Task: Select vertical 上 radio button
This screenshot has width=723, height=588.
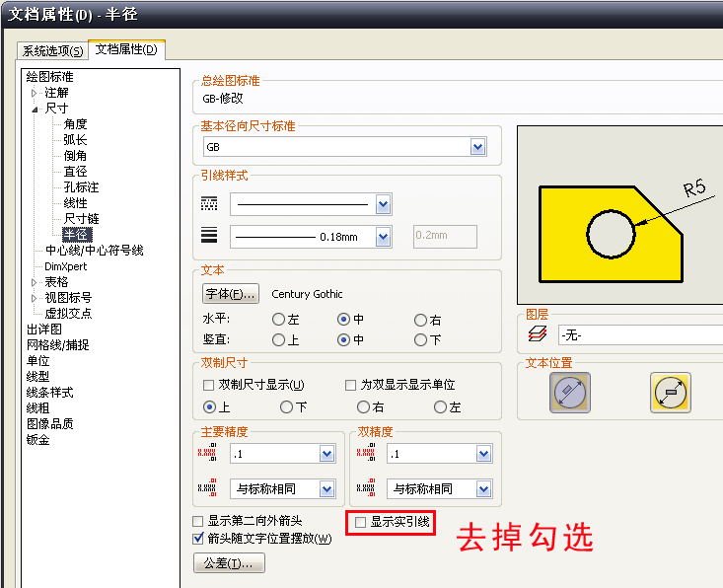Action: (278, 340)
